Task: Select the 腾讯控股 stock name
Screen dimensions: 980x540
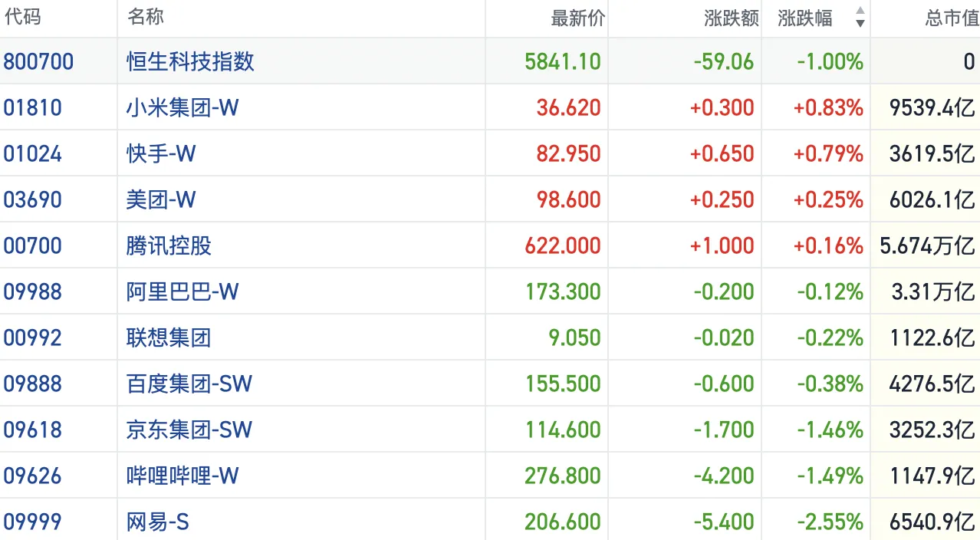Action: [x=169, y=245]
